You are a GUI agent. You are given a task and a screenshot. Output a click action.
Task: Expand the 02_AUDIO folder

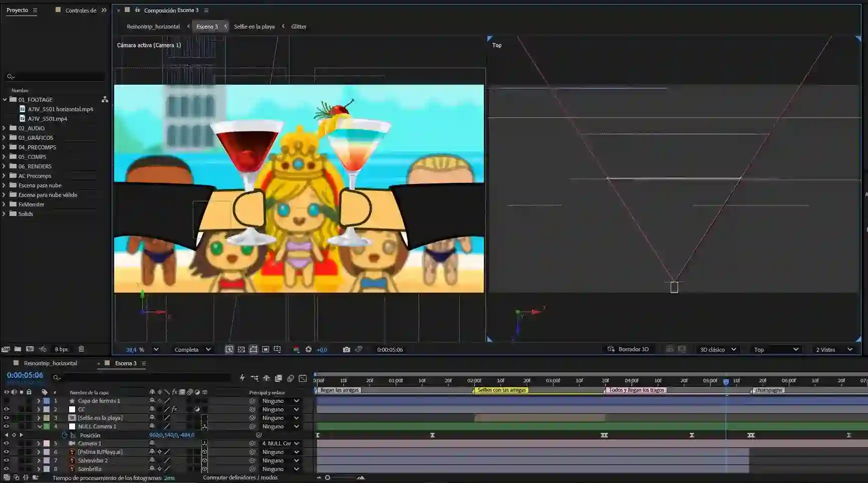click(5, 128)
